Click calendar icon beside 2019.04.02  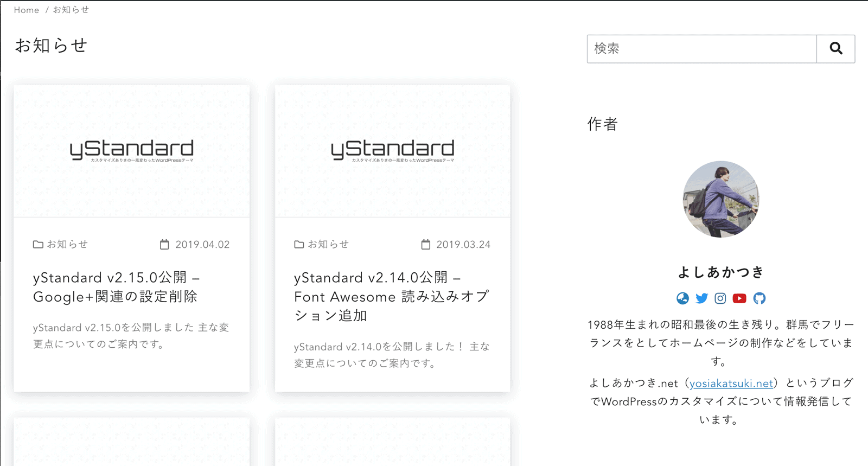[x=164, y=245]
